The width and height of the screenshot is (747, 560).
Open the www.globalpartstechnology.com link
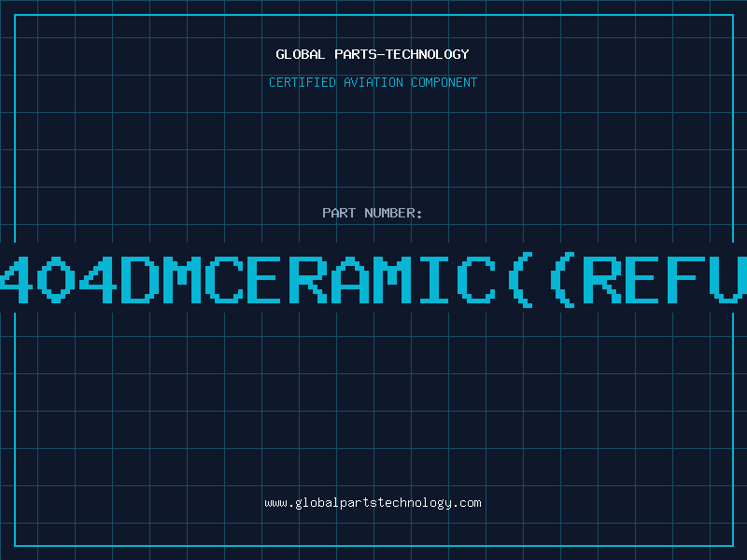[x=373, y=503]
